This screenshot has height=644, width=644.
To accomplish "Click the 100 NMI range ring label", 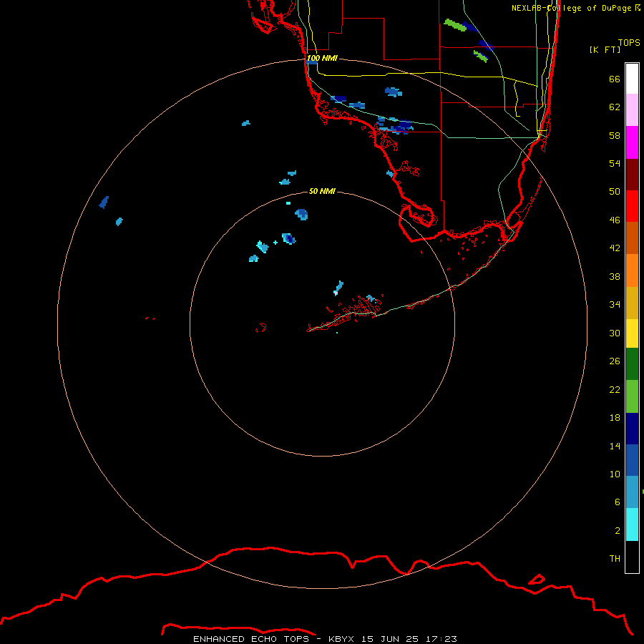I will point(322,58).
